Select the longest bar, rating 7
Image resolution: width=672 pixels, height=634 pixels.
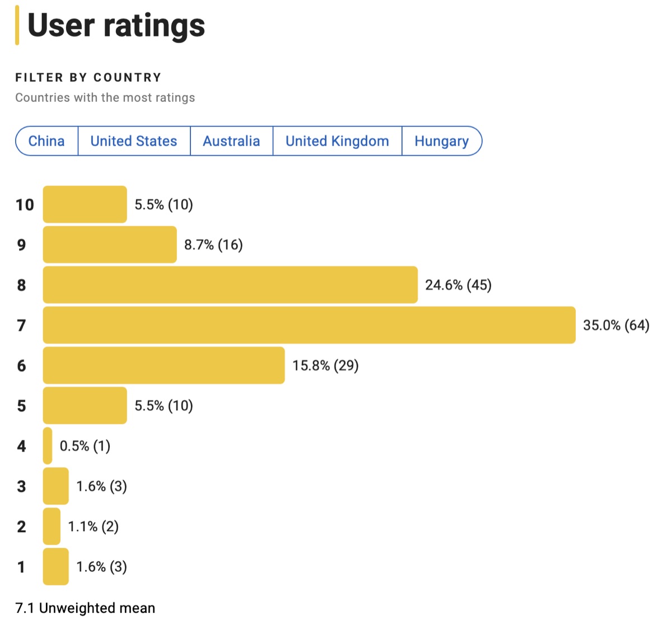(309, 325)
